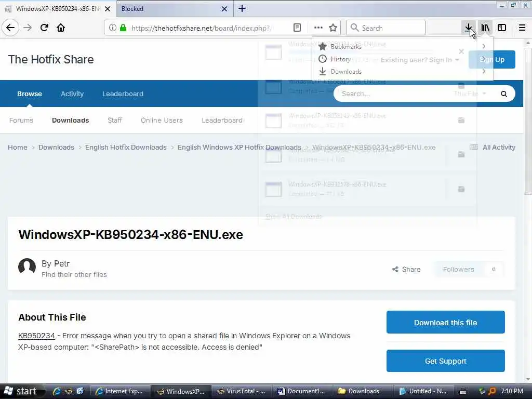Toggle reader view in address bar
Image resolution: width=532 pixels, height=399 pixels.
pos(297,28)
